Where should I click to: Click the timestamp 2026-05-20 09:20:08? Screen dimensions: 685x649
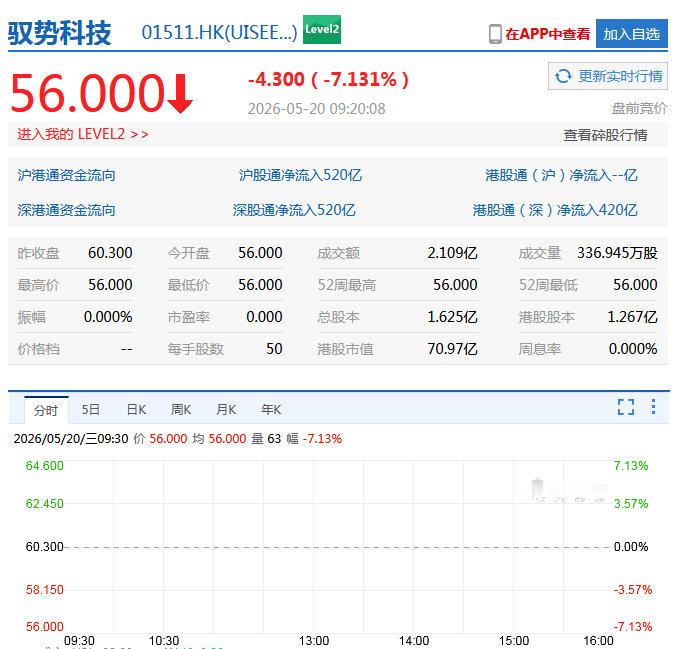point(316,109)
